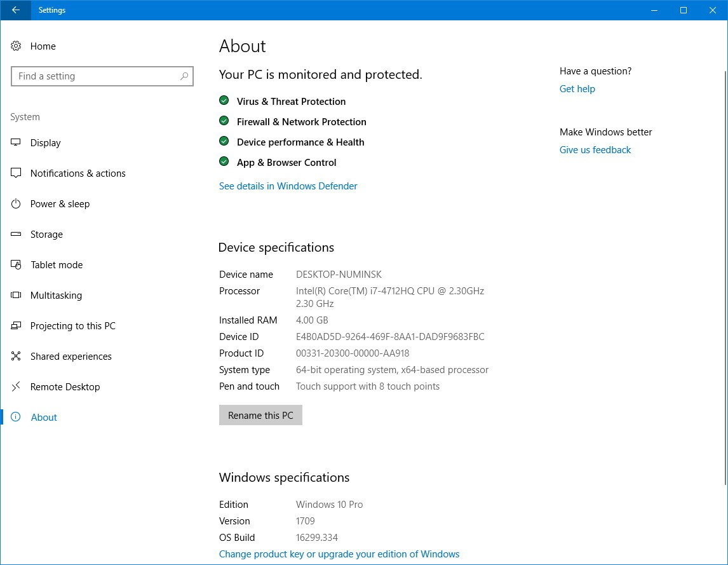Click green check beside Virus & Threat Protection
Image resolution: width=728 pixels, height=565 pixels.
(x=224, y=100)
